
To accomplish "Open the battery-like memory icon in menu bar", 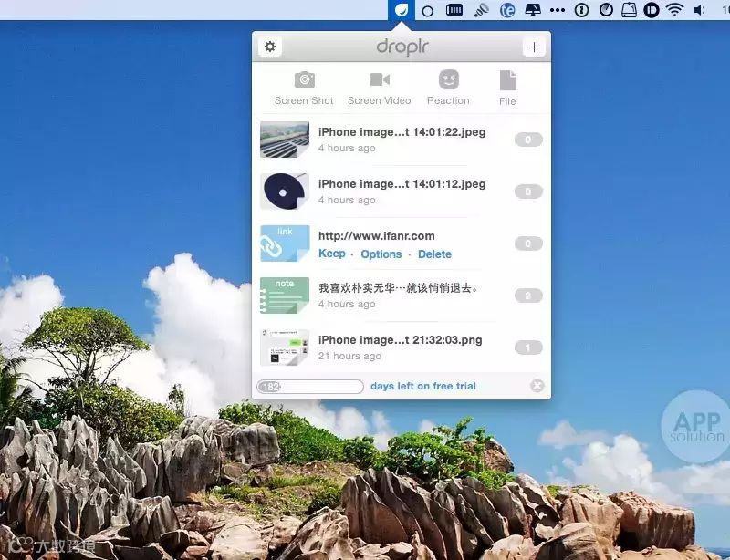I will pos(454,10).
